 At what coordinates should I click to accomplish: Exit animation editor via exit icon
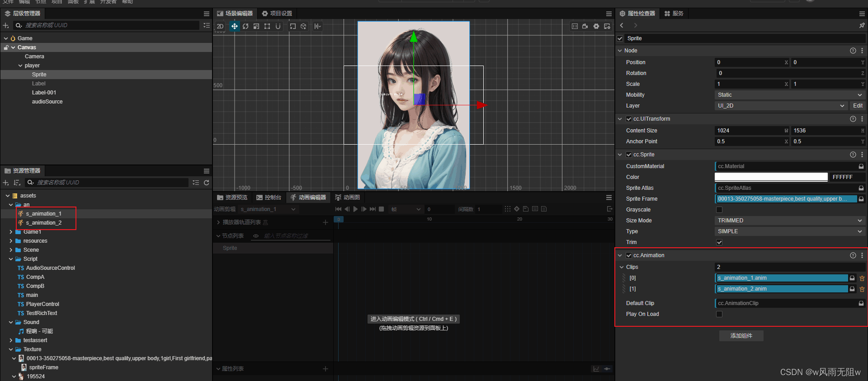(609, 209)
